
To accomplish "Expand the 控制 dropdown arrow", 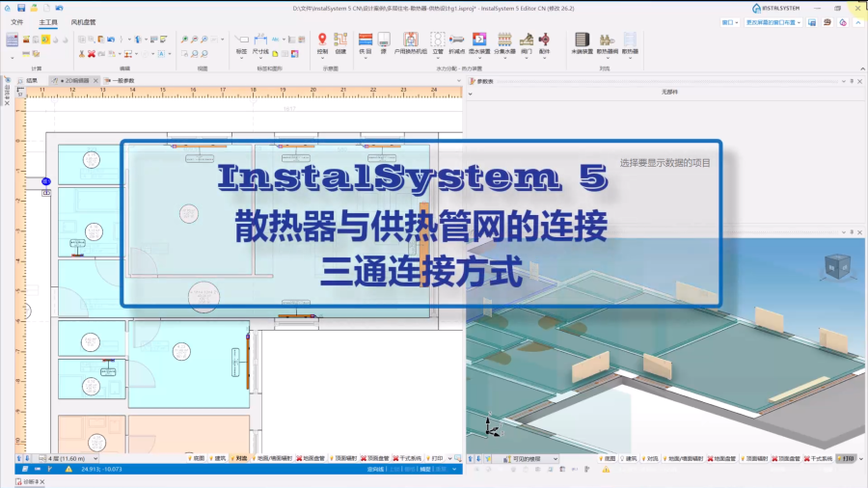I will (322, 58).
